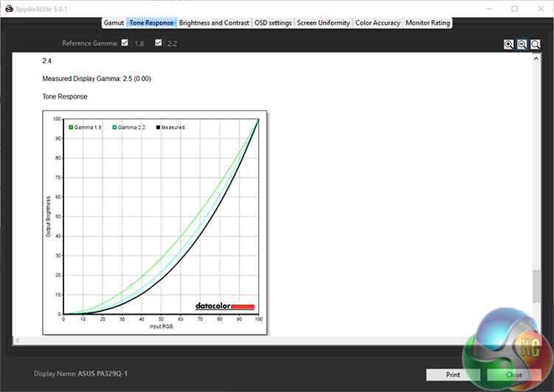Maximize the Spyder5Elite window
The height and width of the screenshot is (392, 554).
pyautogui.click(x=514, y=9)
